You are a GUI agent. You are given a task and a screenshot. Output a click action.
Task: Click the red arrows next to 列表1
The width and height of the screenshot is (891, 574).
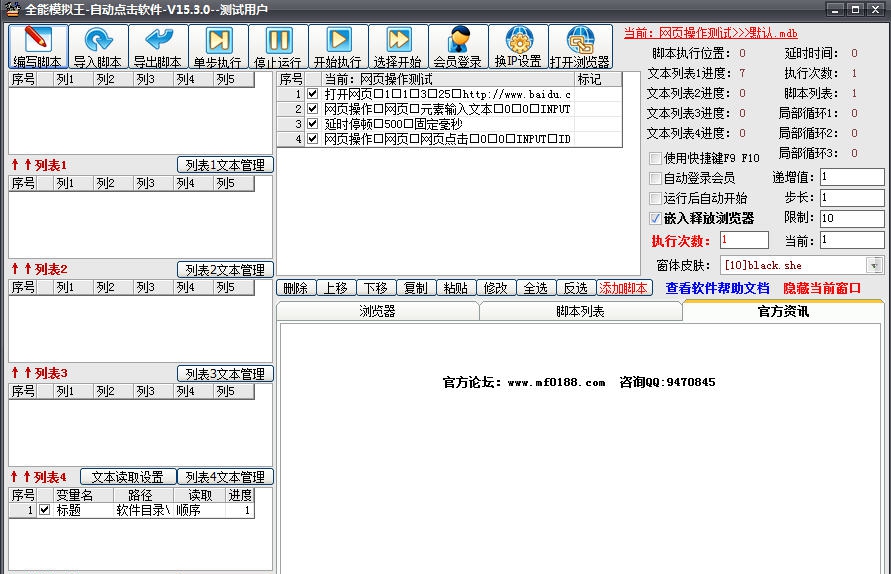[21, 165]
